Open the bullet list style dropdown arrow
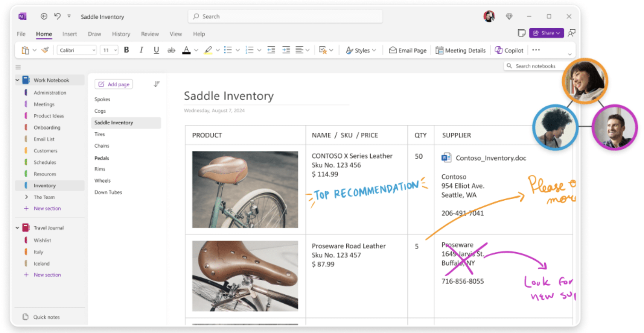644x333 pixels. coord(238,50)
